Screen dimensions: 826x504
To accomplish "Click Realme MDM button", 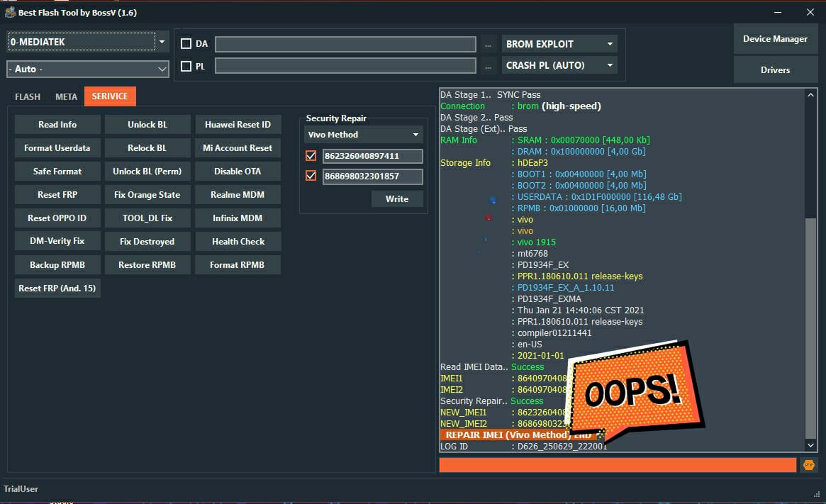I will pos(238,195).
